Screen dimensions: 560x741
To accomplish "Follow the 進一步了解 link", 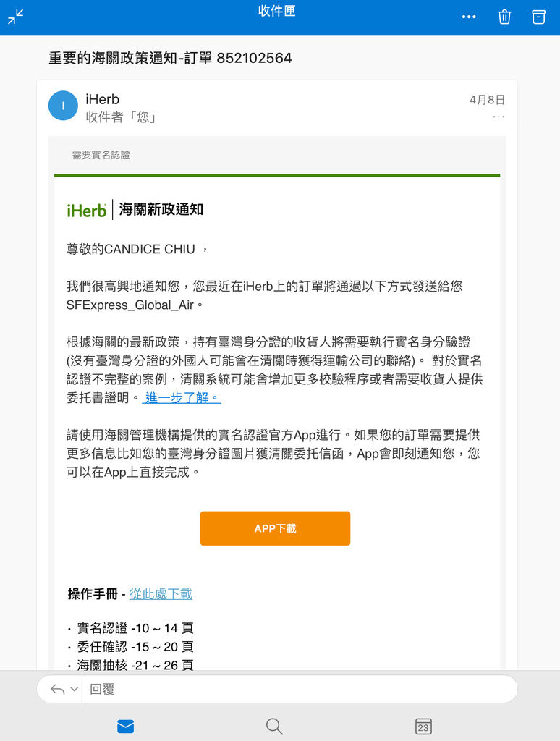I will (x=182, y=397).
